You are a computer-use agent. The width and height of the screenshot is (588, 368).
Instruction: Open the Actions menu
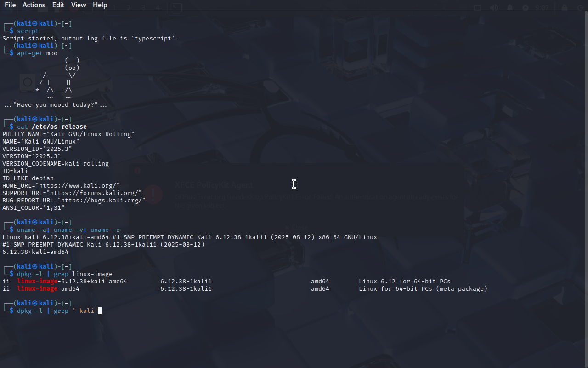[x=34, y=5]
